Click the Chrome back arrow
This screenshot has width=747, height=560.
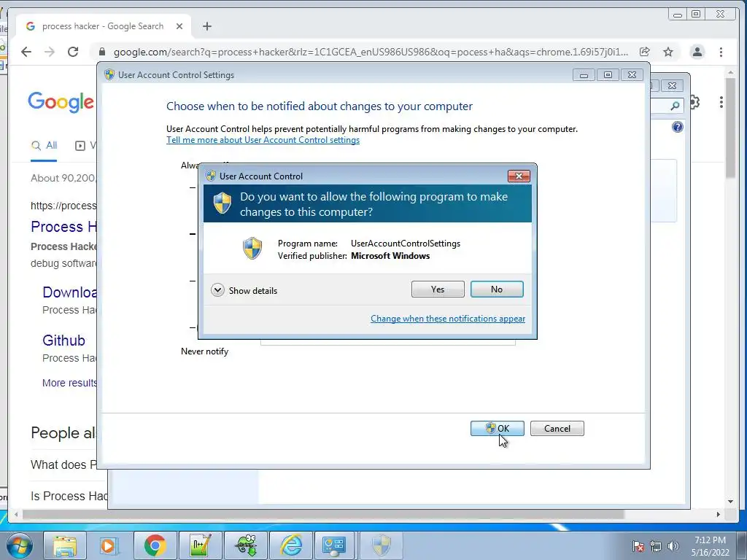click(x=26, y=52)
